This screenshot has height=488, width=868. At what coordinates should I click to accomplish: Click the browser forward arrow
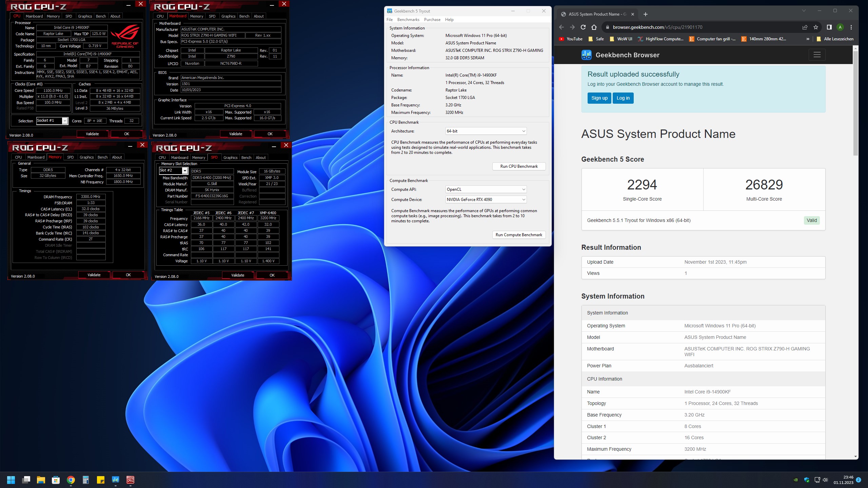pos(572,27)
